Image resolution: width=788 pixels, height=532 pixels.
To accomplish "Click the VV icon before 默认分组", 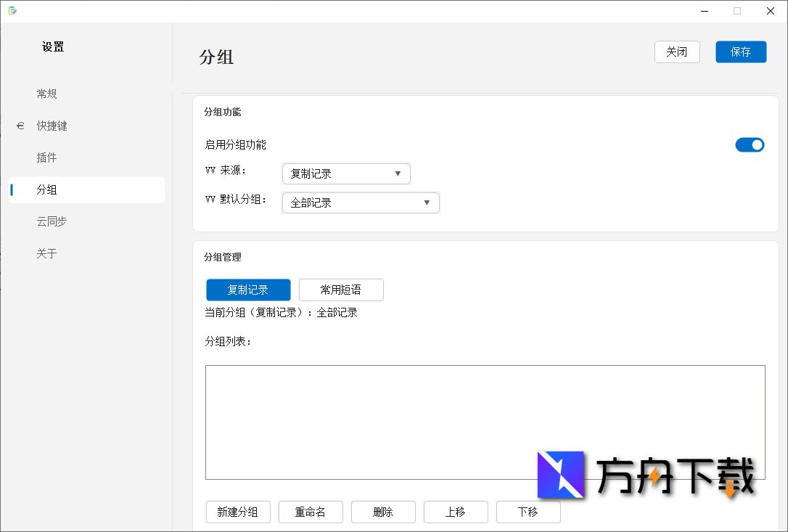I will (210, 202).
